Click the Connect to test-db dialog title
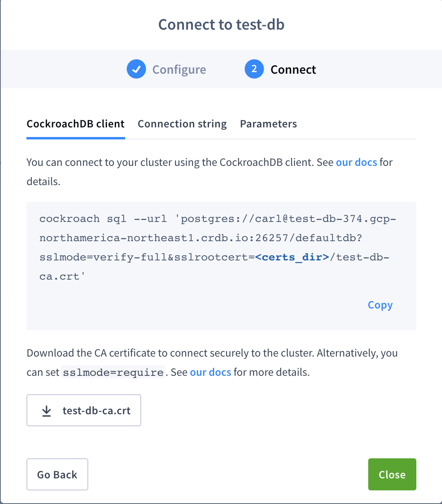This screenshot has width=442, height=504. click(221, 24)
